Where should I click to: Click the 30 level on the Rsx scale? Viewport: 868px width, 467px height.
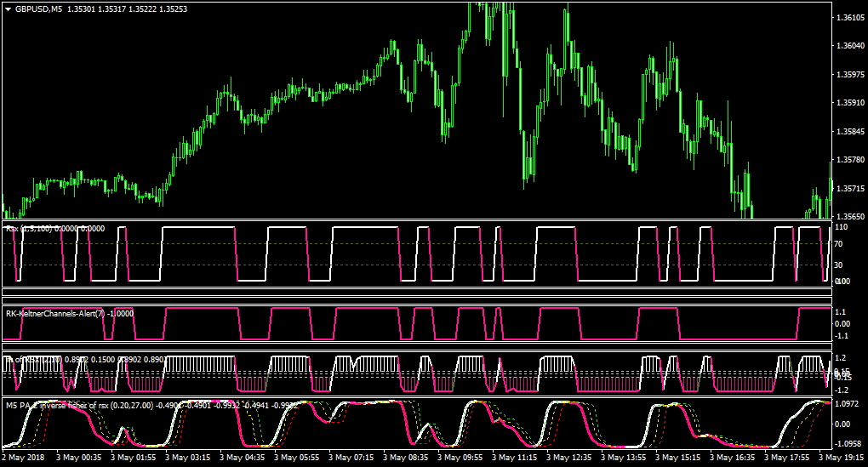coord(839,265)
